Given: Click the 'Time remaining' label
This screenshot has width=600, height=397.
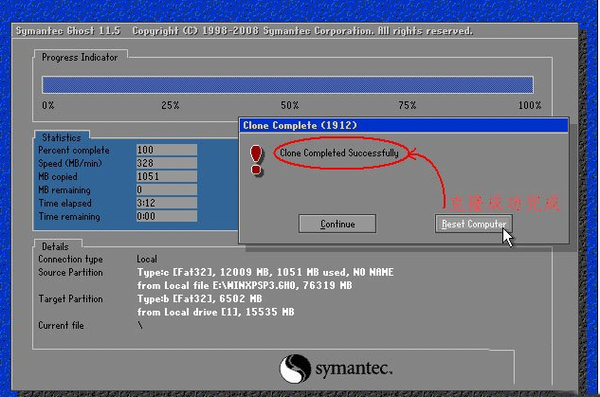Looking at the screenshot, I should (69, 216).
